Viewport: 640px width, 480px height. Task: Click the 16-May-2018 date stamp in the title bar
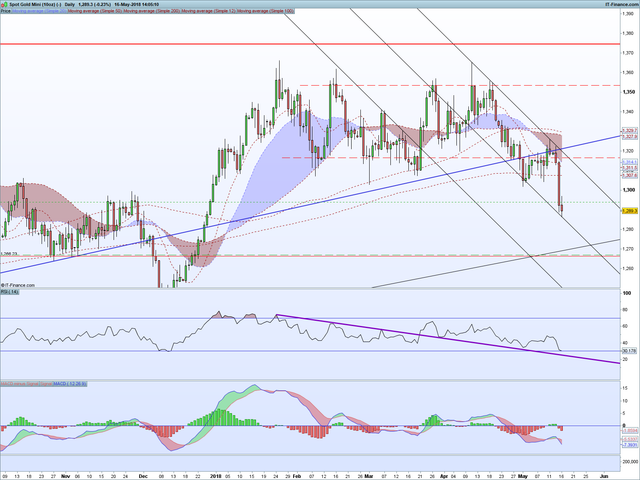pos(128,4)
